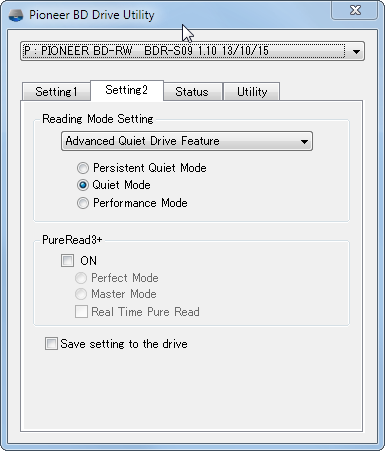Expand the drive selection dropdown arrow
This screenshot has height=451, width=385.
356,52
